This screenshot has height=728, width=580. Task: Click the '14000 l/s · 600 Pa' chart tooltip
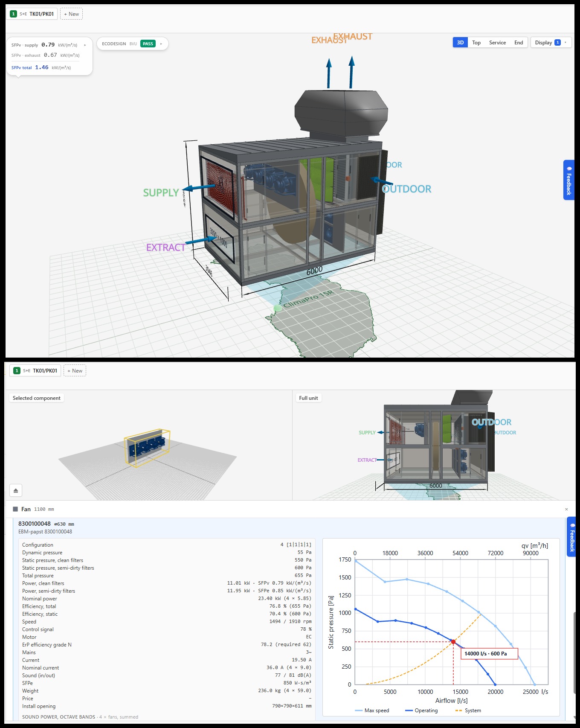coord(489,654)
